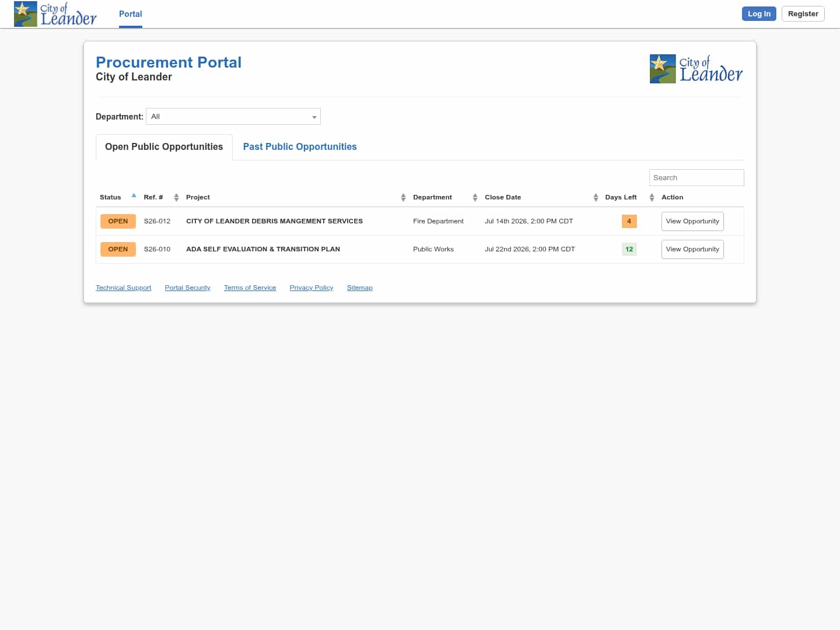This screenshot has height=630, width=840.
Task: Click into the Search field
Action: pos(696,178)
